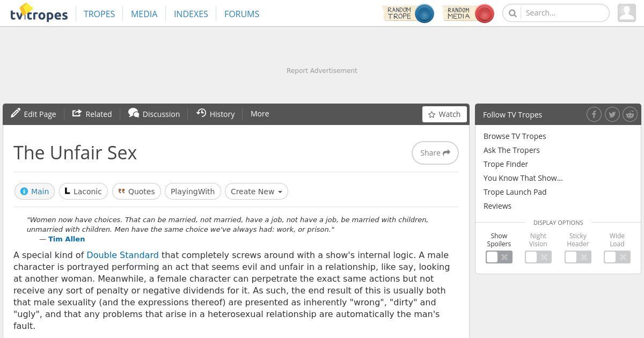
Task: Click the TV Tropes logo
Action: point(39,13)
